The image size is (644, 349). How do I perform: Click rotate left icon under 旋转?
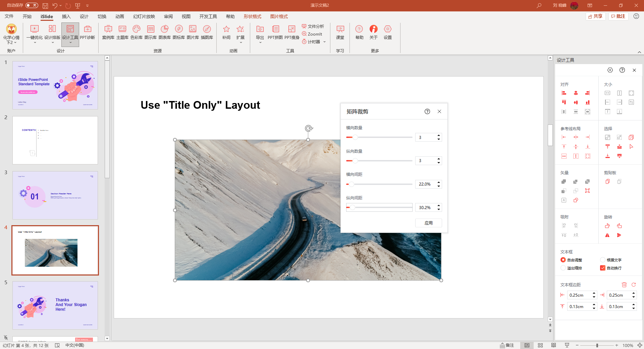[x=607, y=226]
